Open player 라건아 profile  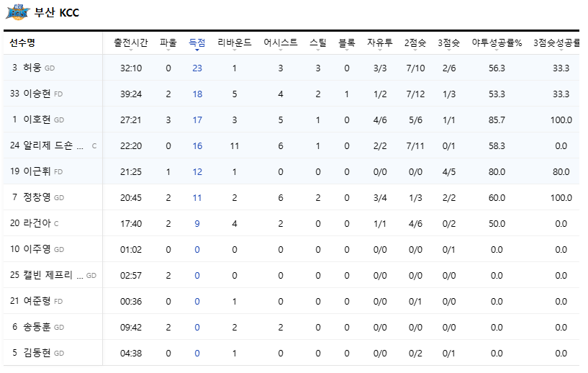click(x=37, y=223)
